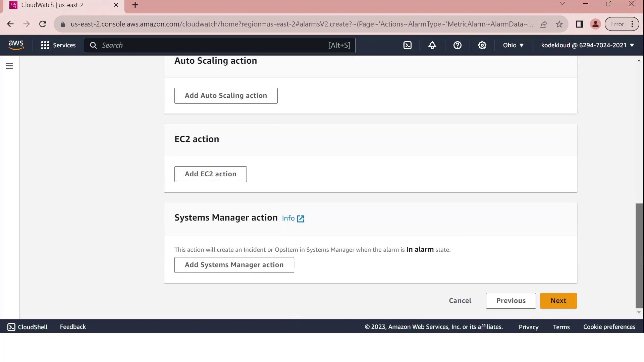The width and height of the screenshot is (644, 362).
Task: Click the CloudShell icon in footer
Action: 11,327
